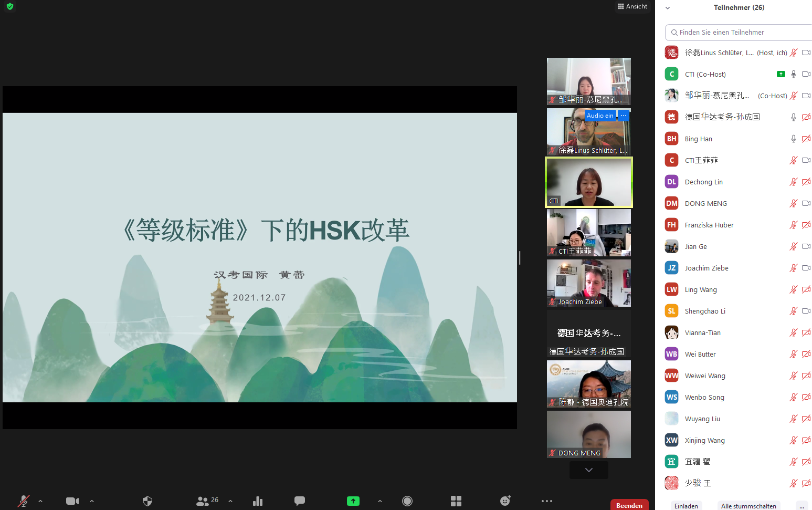Expand audio options arrow next to microphone
The image size is (812, 510).
(40, 501)
